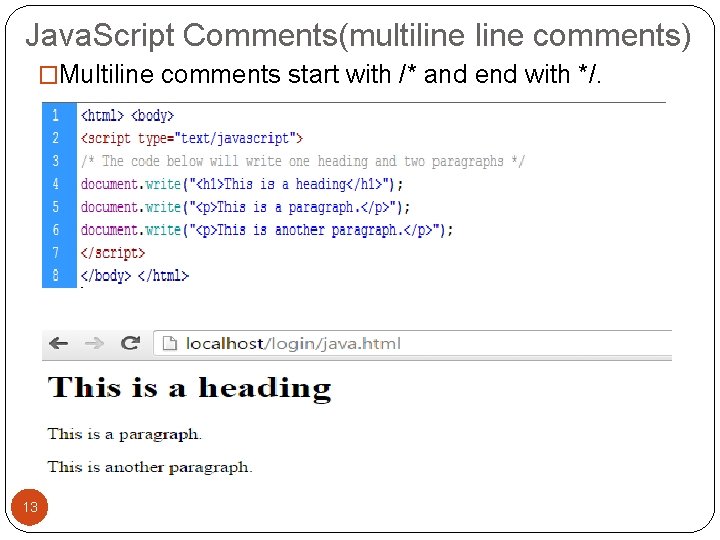
Task: Click line number 7 in the code gutter
Action: click(x=56, y=253)
